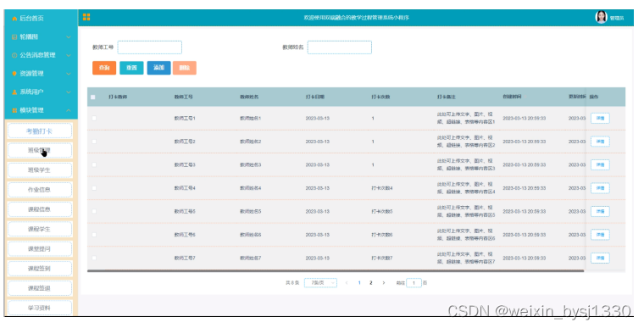This screenshot has width=644, height=328.
Task: Check the row with 教师工号2
Action: (94, 142)
